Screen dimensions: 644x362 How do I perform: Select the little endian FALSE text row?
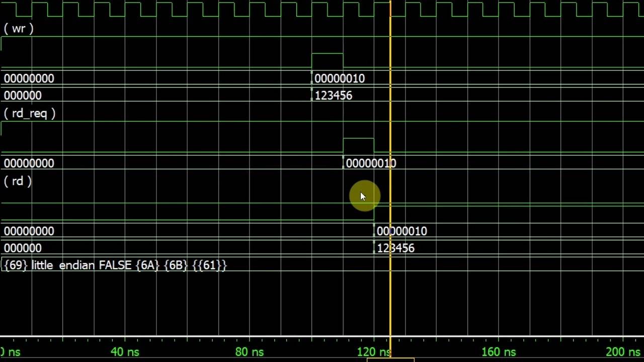click(115, 265)
